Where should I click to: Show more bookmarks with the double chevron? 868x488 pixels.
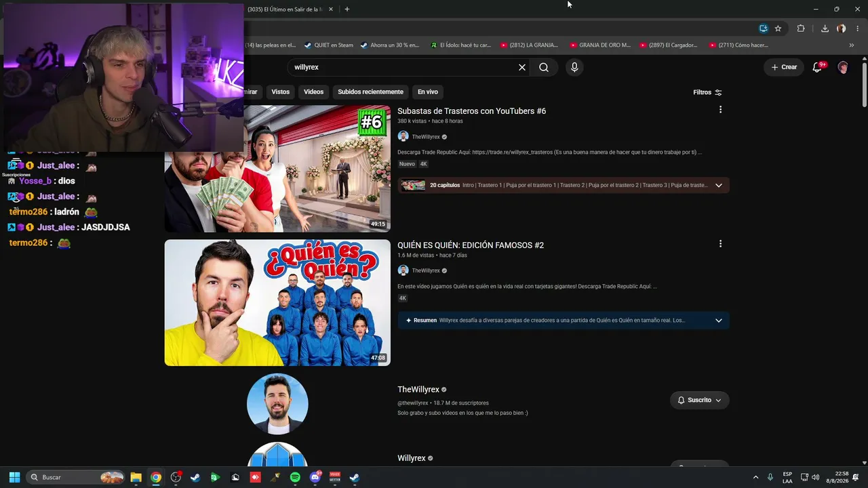coord(852,45)
